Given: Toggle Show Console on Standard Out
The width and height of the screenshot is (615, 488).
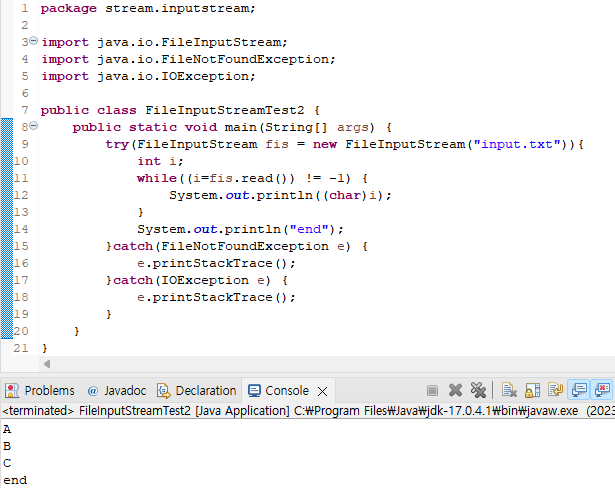Looking at the screenshot, I should (x=579, y=390).
